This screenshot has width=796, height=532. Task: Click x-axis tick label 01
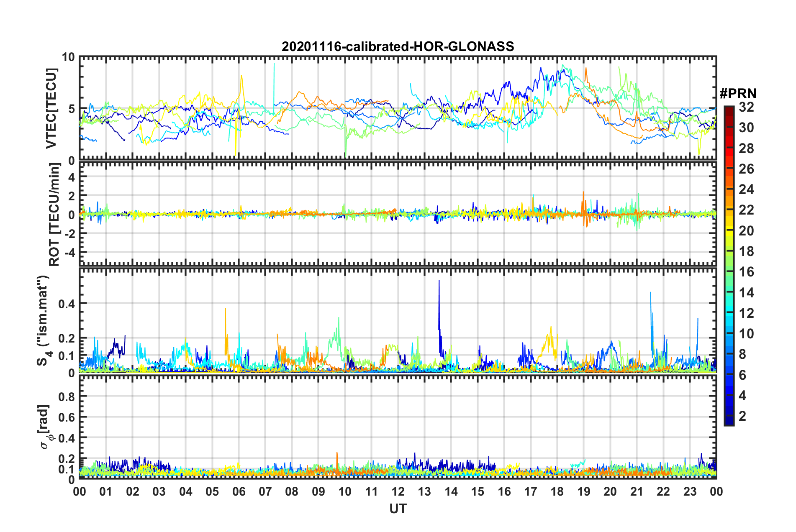tap(106, 491)
